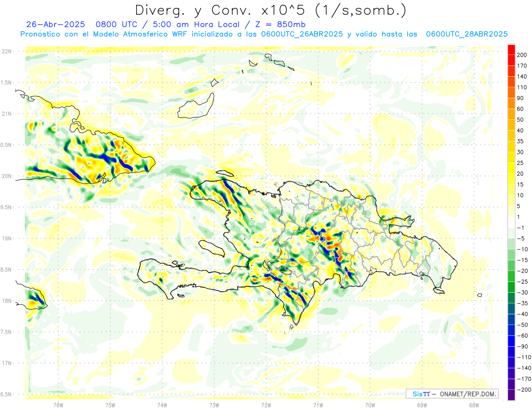Click the '-25' legend value
The image size is (532, 411).
pos(522,282)
